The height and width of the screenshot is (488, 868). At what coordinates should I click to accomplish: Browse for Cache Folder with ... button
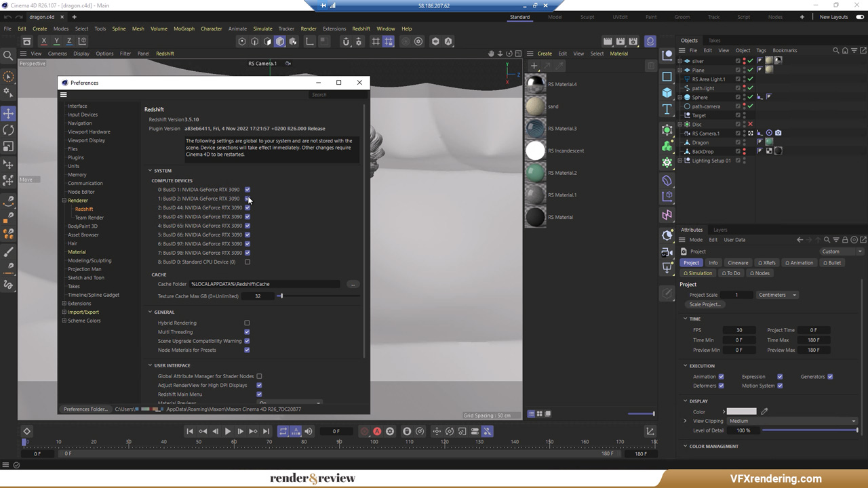point(353,285)
